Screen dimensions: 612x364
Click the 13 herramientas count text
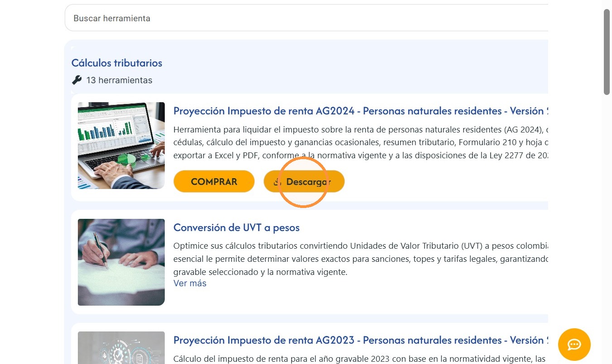coord(119,80)
